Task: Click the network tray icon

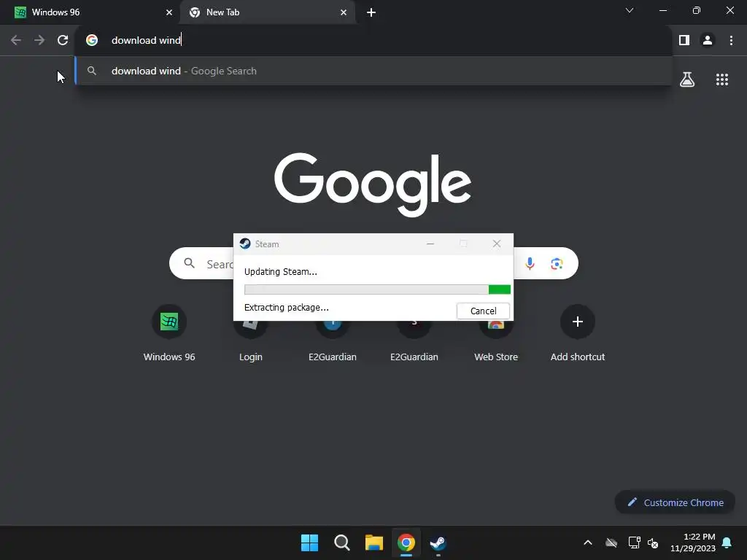Action: click(634, 542)
